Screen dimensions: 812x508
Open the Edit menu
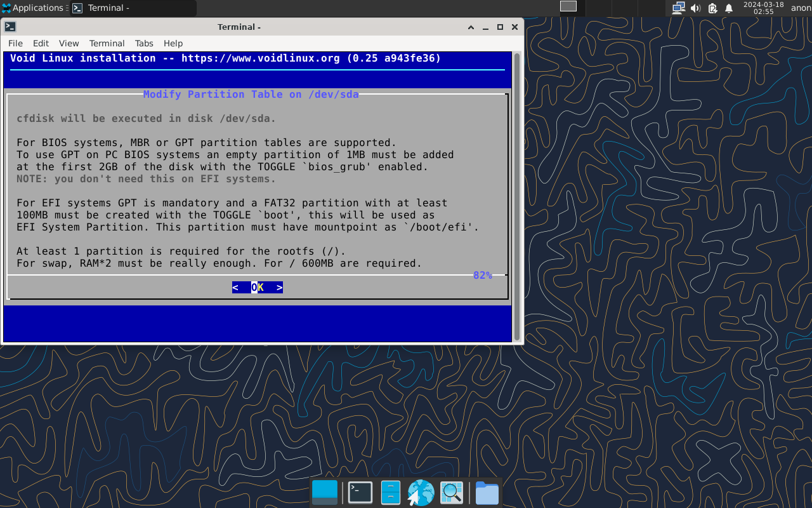(x=41, y=43)
